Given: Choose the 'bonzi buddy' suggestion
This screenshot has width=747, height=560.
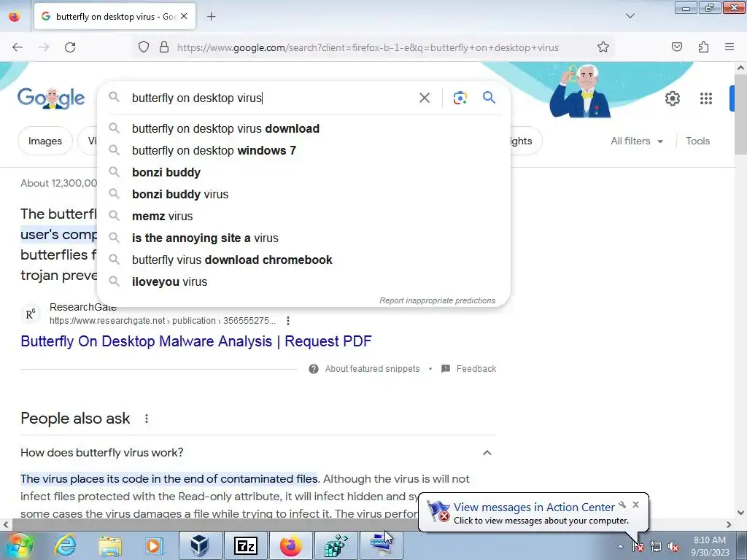Looking at the screenshot, I should 303,172.
